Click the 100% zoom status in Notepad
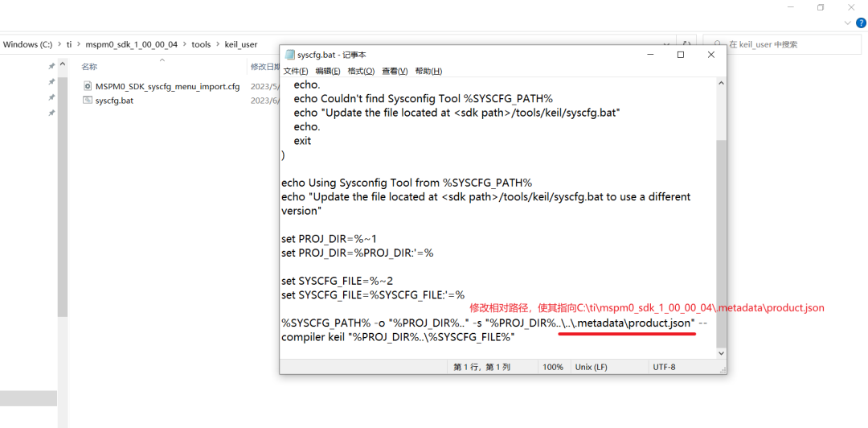The height and width of the screenshot is (428, 868). [x=552, y=367]
